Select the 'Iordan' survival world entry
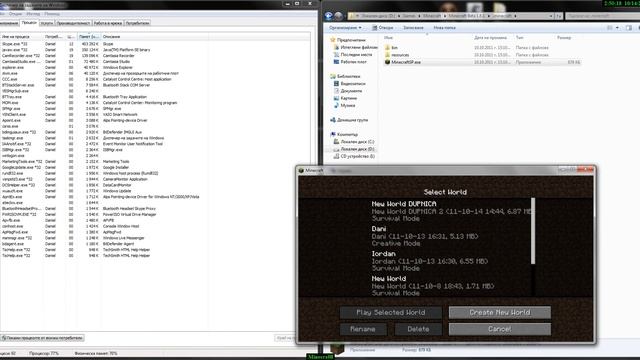The image size is (640, 360). [451, 261]
